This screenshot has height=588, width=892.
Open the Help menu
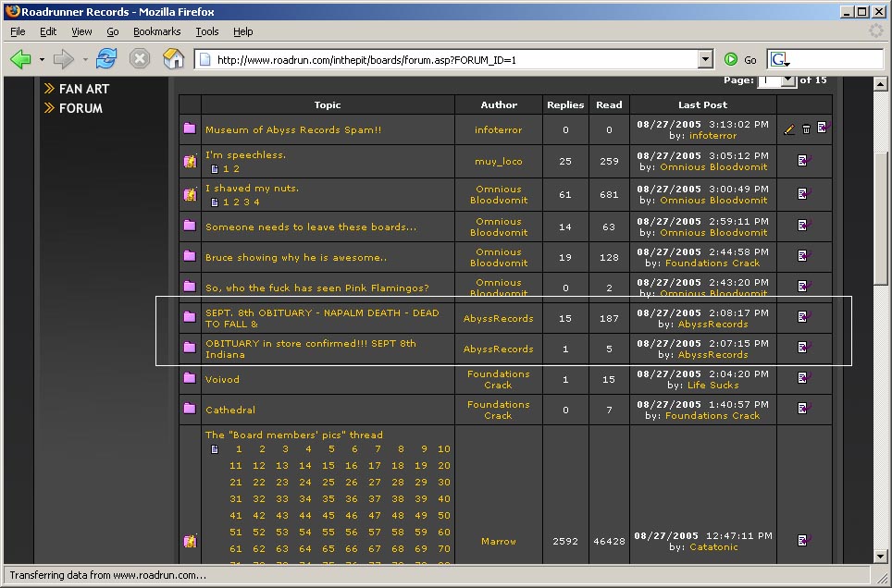243,31
